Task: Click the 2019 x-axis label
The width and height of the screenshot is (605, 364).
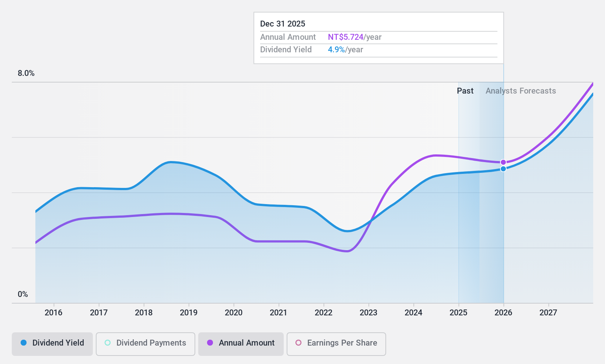Action: point(189,313)
